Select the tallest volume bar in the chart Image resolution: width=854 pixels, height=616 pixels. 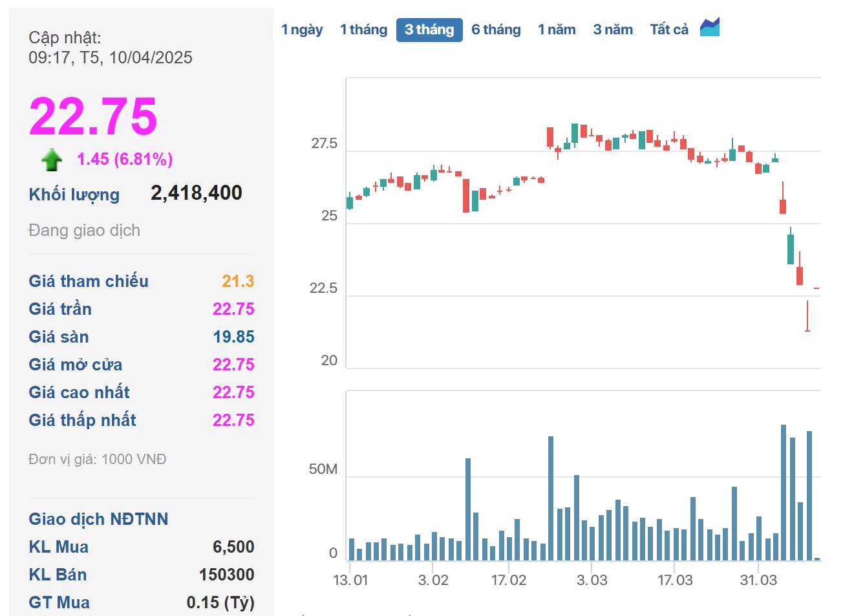pos(784,492)
